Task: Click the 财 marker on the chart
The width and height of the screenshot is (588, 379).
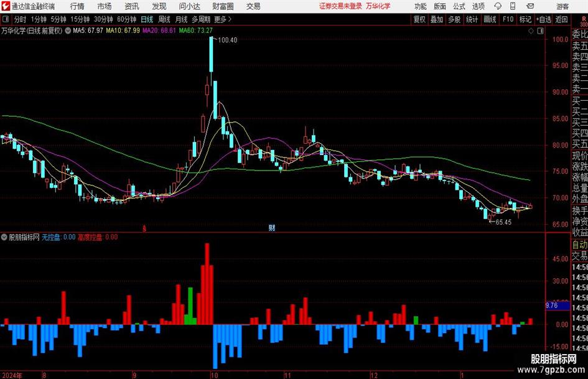Action: coord(272,227)
